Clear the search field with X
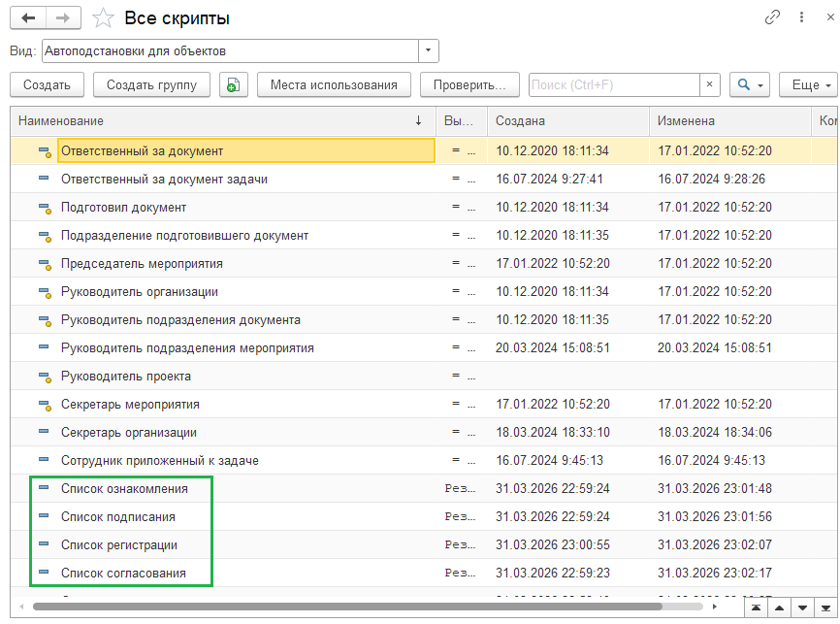840x624 pixels. pos(710,85)
